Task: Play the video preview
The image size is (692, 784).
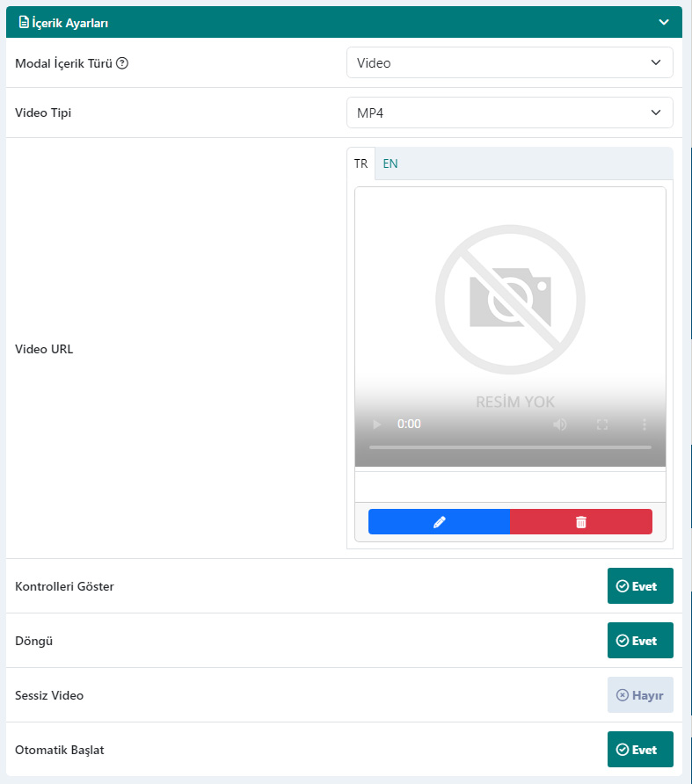Action: (377, 425)
